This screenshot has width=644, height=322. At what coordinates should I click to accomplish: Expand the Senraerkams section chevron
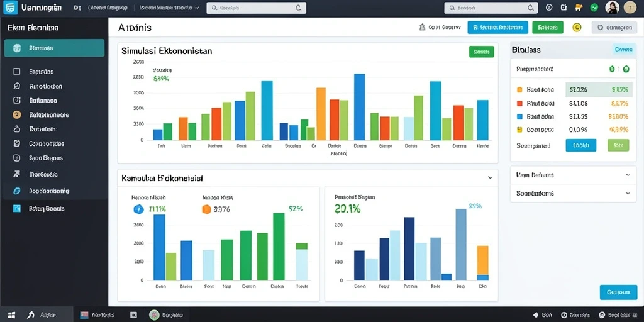point(628,193)
